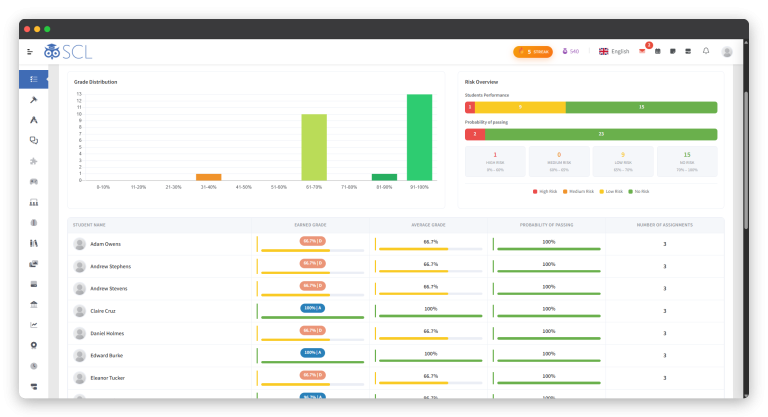The height and width of the screenshot is (417, 768).
Task: Click the red segment of Probability of passing bar
Action: tap(475, 134)
